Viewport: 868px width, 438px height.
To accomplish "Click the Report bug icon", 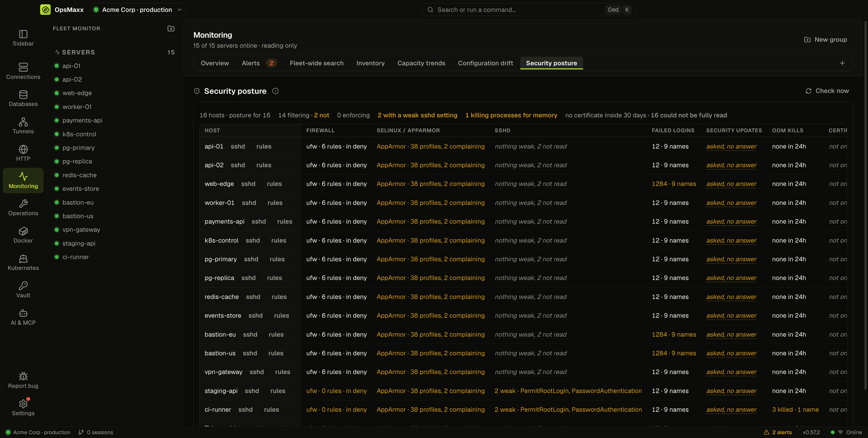I will point(23,380).
